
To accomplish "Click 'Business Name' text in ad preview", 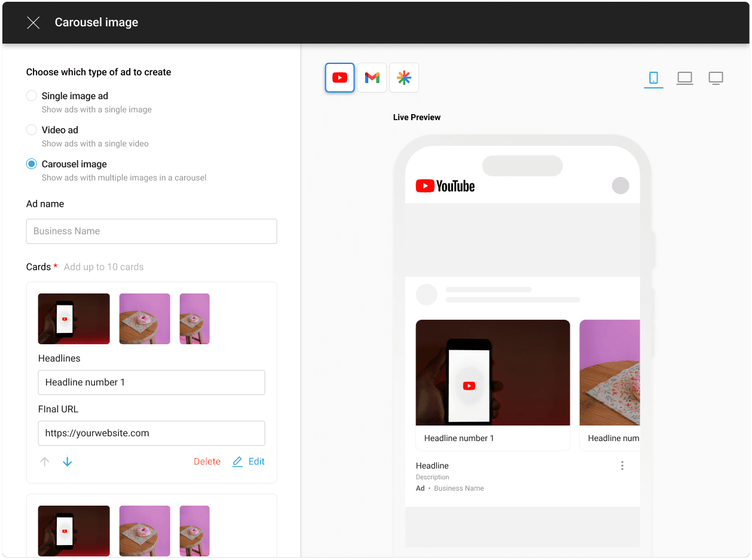I will [459, 488].
